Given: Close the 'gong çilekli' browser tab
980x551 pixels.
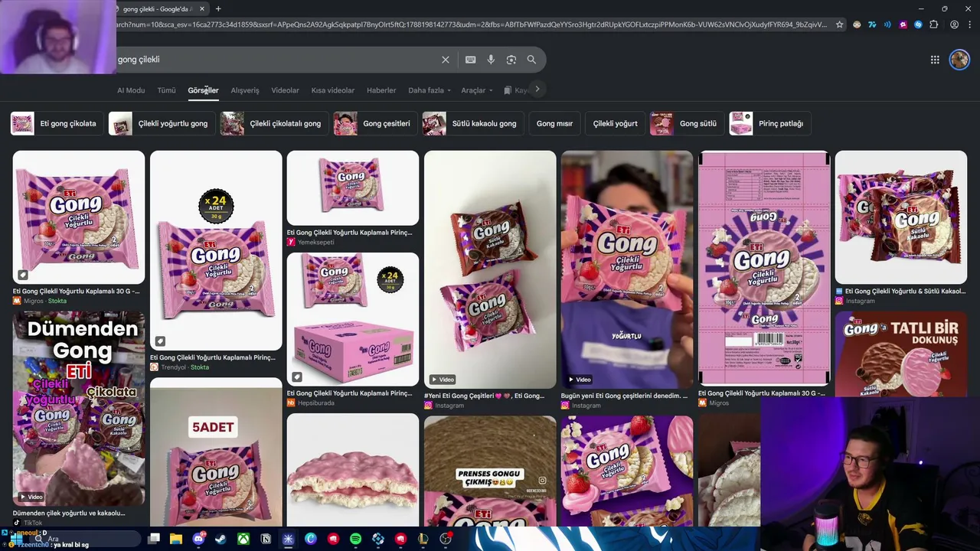Looking at the screenshot, I should [x=202, y=8].
